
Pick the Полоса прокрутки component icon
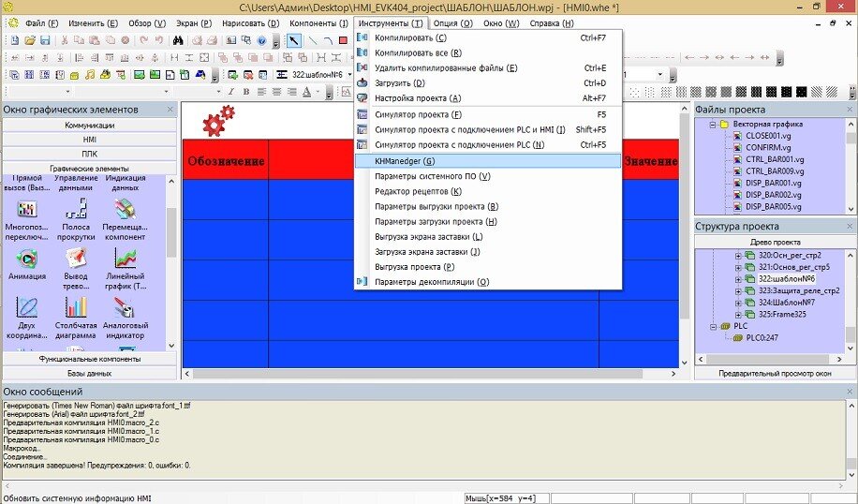tap(76, 209)
